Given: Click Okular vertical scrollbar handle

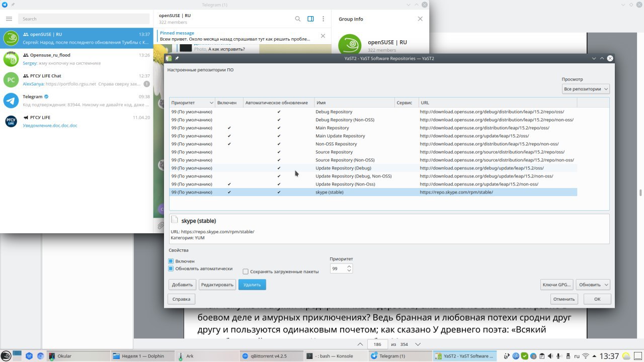Looking at the screenshot, I should 640,193.
